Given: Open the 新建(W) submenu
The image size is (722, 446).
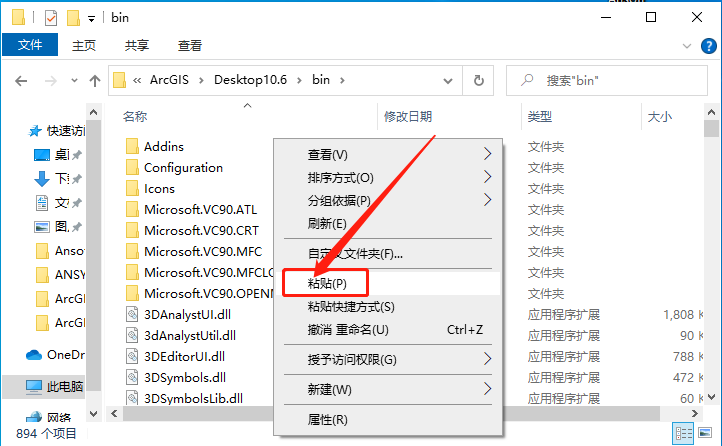Looking at the screenshot, I should pos(388,389).
